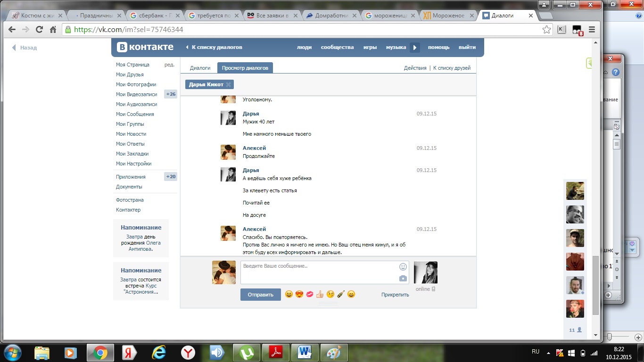Click the Назад link on the left
Viewport: 644px width, 362px height.
click(x=25, y=48)
